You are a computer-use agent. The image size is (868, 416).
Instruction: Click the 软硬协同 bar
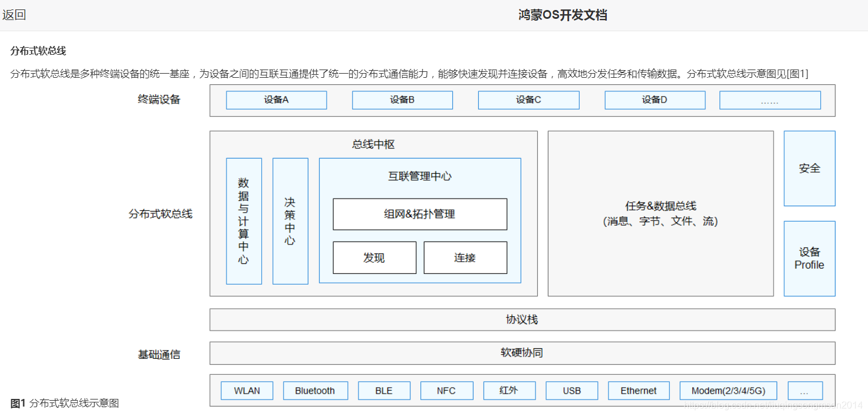tap(522, 353)
